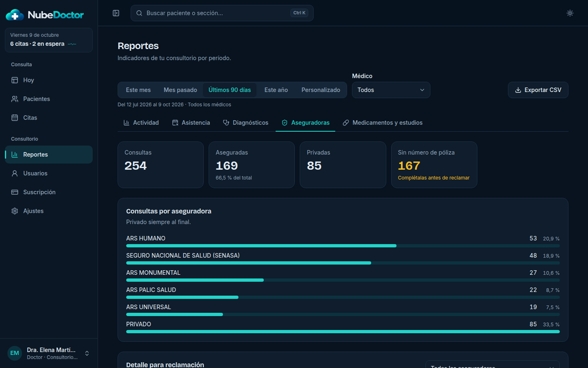This screenshot has height=368, width=588.
Task: Open Ajustes settings
Action: point(49,211)
